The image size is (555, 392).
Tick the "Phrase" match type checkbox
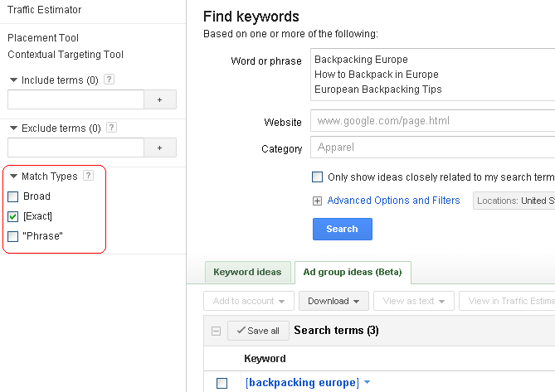12,236
